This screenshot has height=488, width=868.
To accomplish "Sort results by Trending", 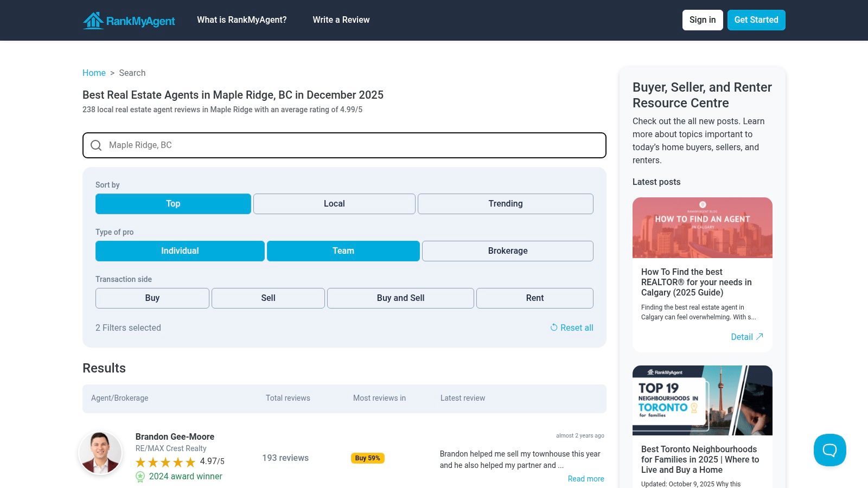I will pos(506,204).
